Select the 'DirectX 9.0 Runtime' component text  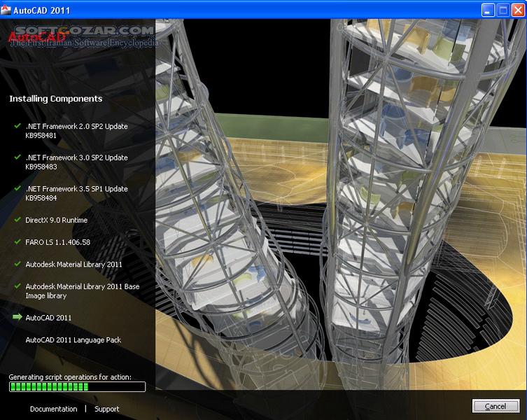57,220
